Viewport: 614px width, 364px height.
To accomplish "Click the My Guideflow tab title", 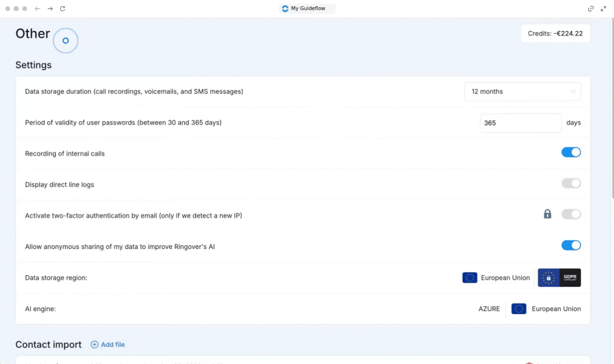I will pos(307,9).
